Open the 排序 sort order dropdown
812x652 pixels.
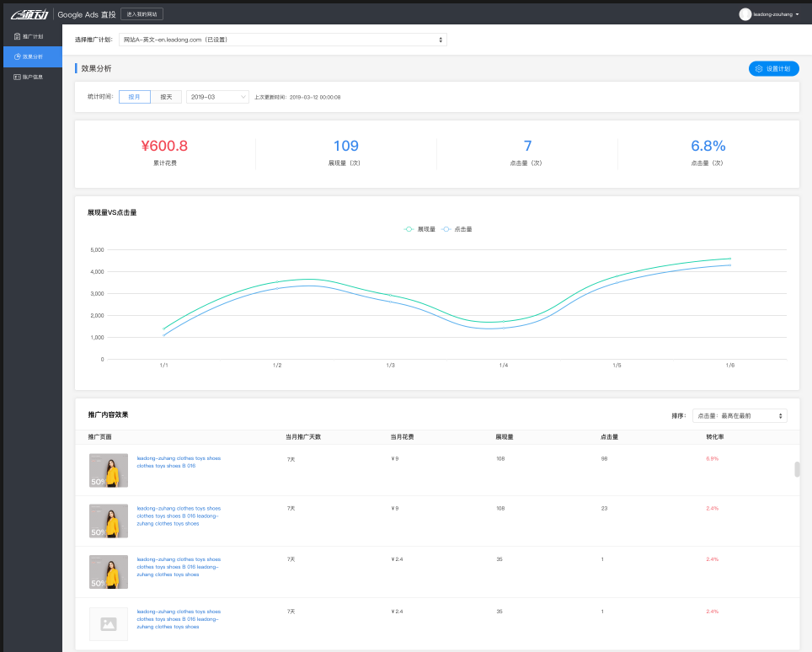(740, 415)
